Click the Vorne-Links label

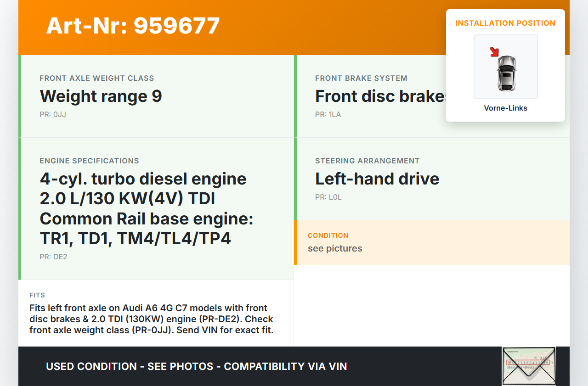(505, 108)
